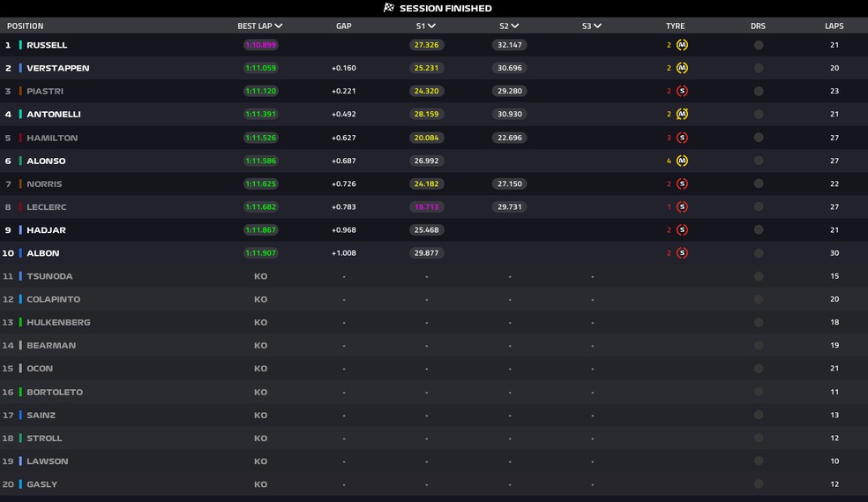Click Verstappen's best lap 1:11.059
Screen dimensions: 868x502
261,68
